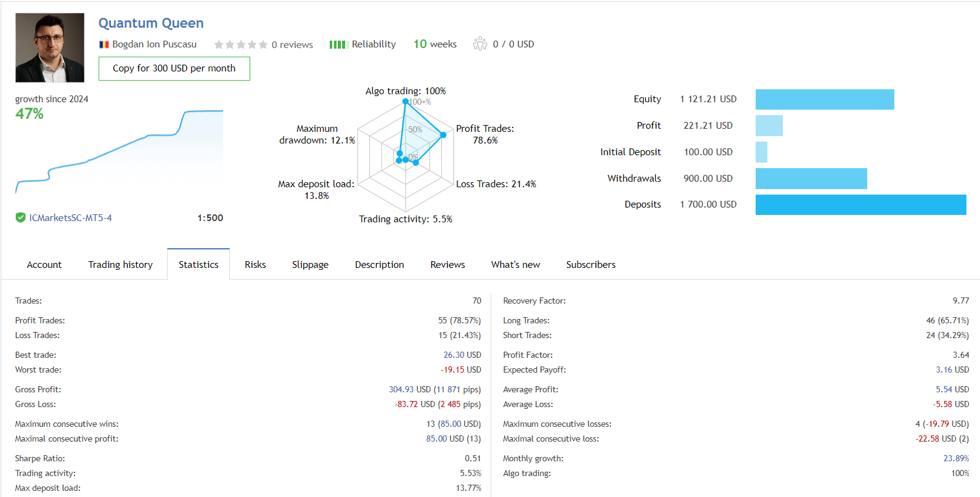This screenshot has height=497, width=980.
Task: Open author Bogdan Ion Puscasu's profile link
Action: pos(154,44)
